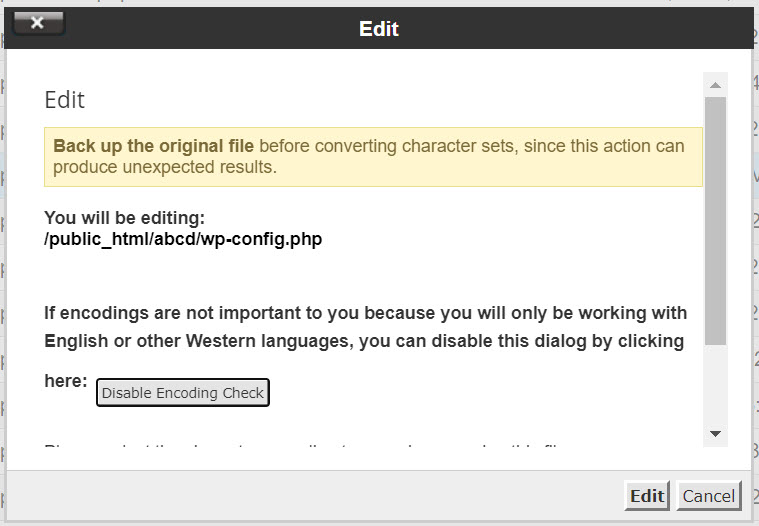Image resolution: width=759 pixels, height=526 pixels.
Task: Click the partially hidden text at the dialog bottom
Action: coord(300,446)
